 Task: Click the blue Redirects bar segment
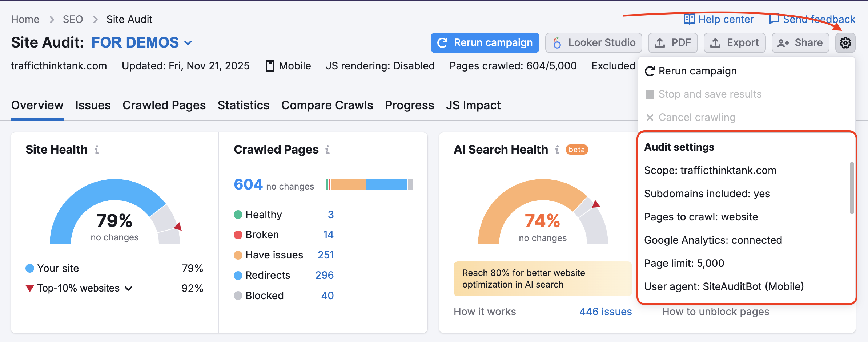pos(386,184)
